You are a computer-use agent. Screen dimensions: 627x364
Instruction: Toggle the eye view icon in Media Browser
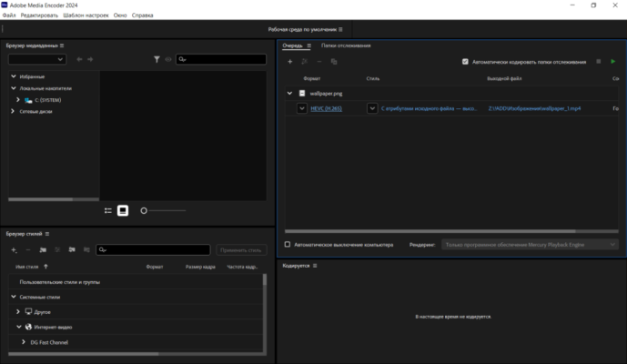(168, 59)
